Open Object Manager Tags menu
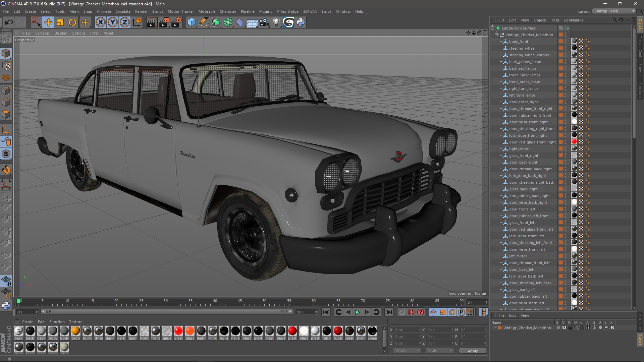This screenshot has height=362, width=644. click(x=555, y=20)
